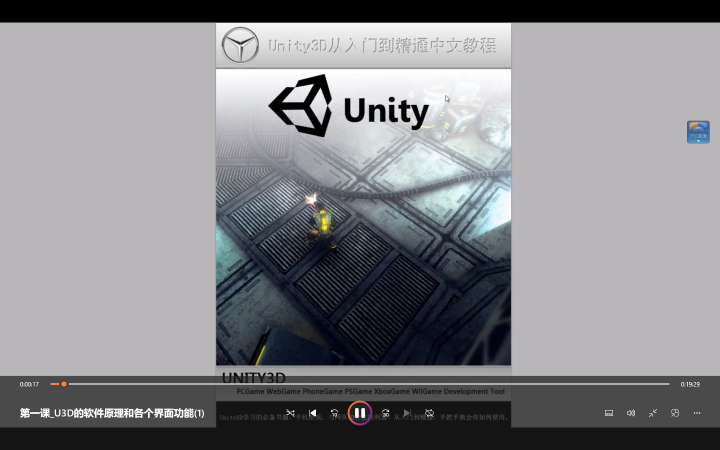
Task: Pause the video playback
Action: (x=360, y=413)
